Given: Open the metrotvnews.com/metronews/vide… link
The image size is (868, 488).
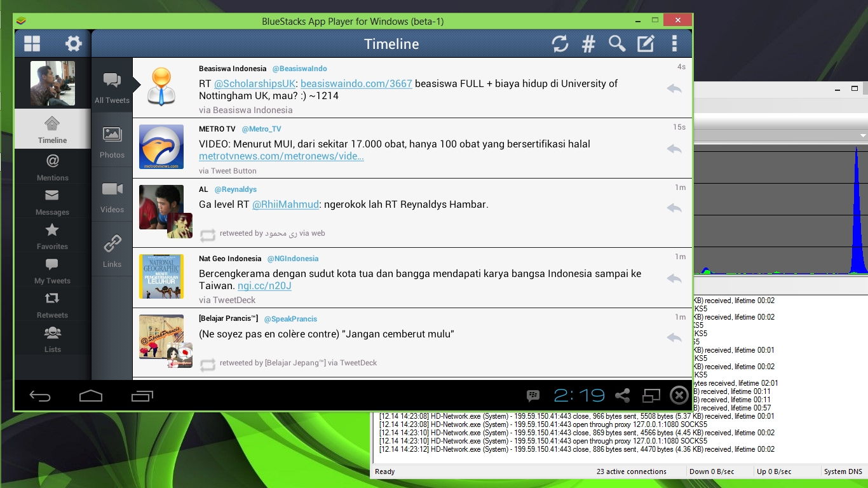Looking at the screenshot, I should pos(281,156).
